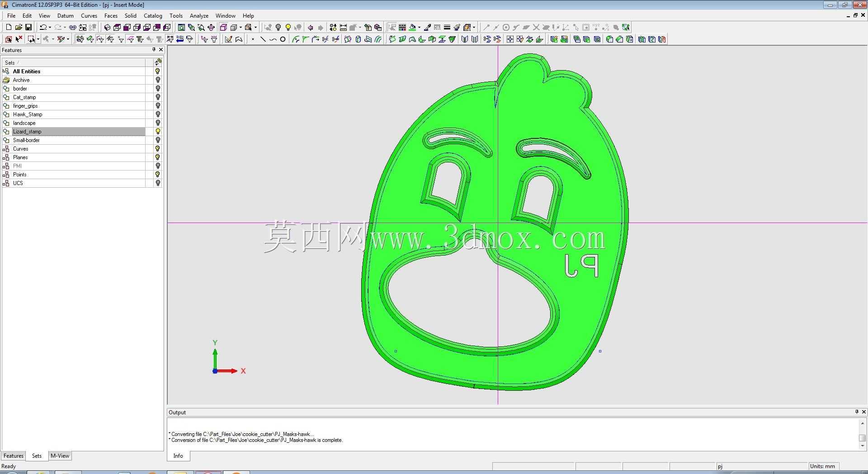Screen dimensions: 868x474
Task: Select the Pan view arrows icon
Action: coord(211,27)
